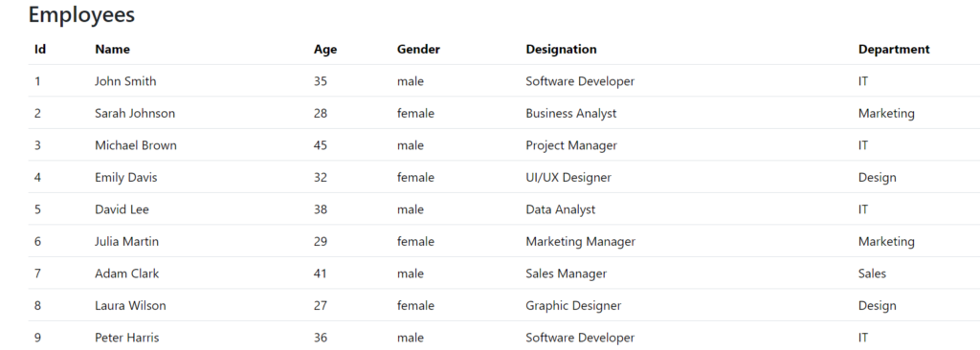Click the Sales department cell
The width and height of the screenshot is (980, 350).
[873, 273]
